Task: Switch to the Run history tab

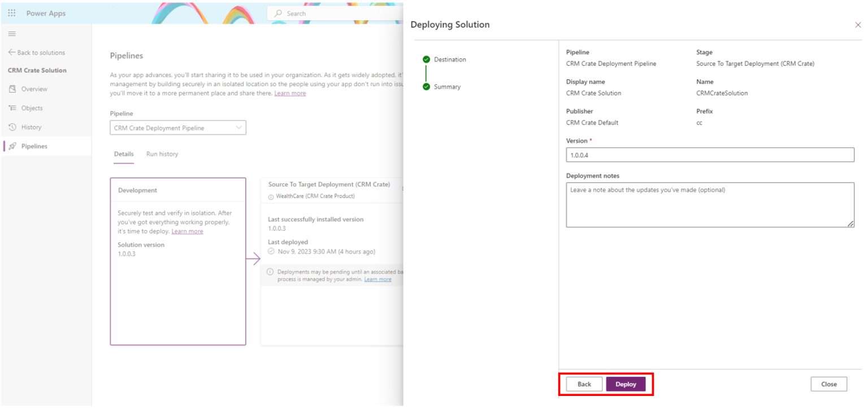Action: (x=162, y=154)
